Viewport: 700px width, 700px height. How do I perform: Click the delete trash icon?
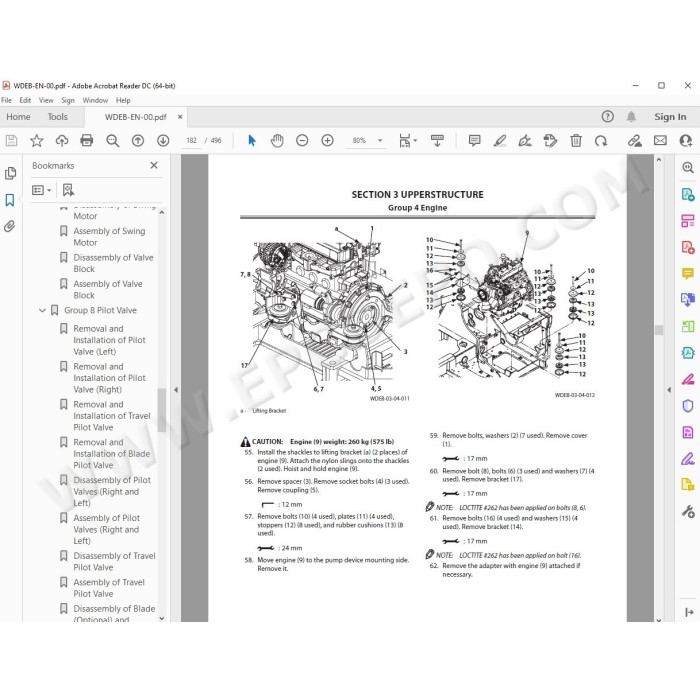[x=576, y=141]
